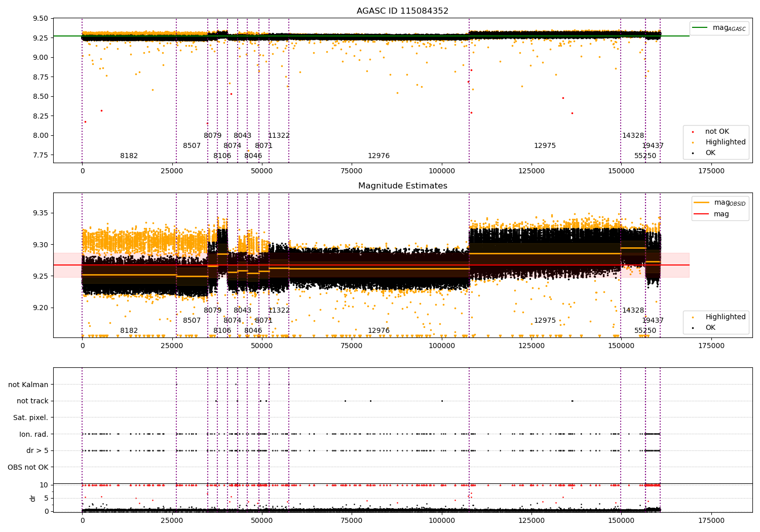Image resolution: width=760 pixels, height=532 pixels.
Task: Click the 'not track' axis label
Action: [32, 401]
